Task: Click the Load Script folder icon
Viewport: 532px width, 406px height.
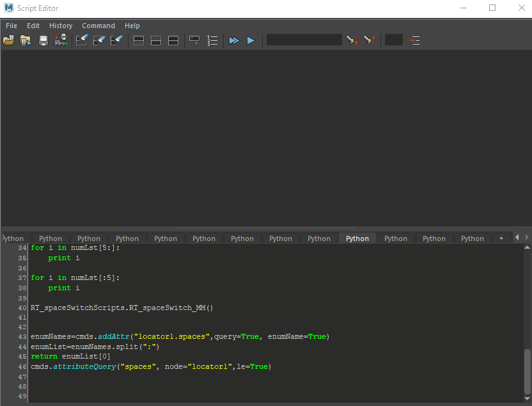Action: [8, 40]
